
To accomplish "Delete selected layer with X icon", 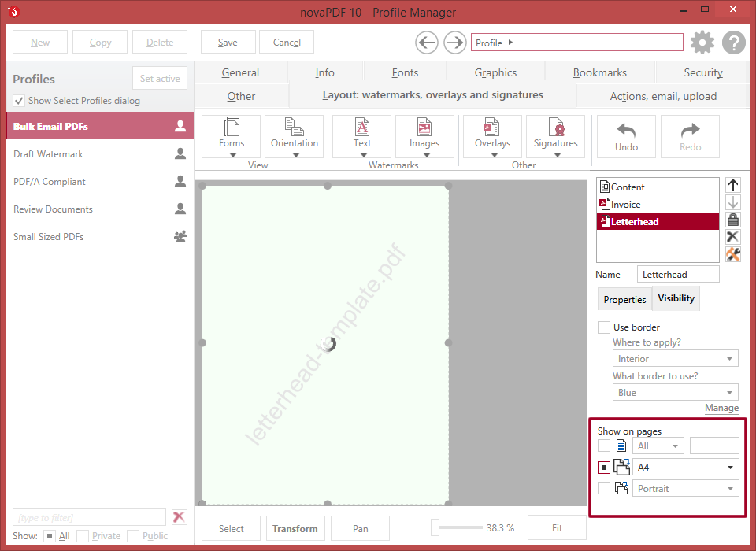I will (733, 237).
